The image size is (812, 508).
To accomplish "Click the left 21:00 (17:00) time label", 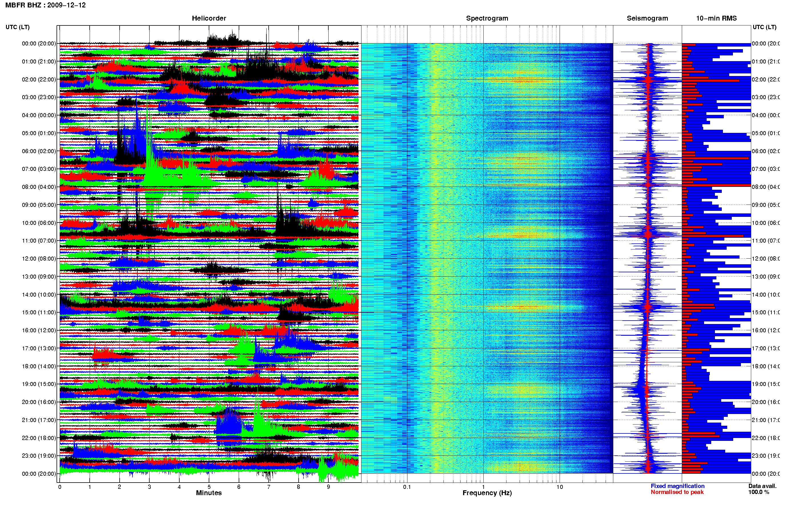I will tap(39, 420).
